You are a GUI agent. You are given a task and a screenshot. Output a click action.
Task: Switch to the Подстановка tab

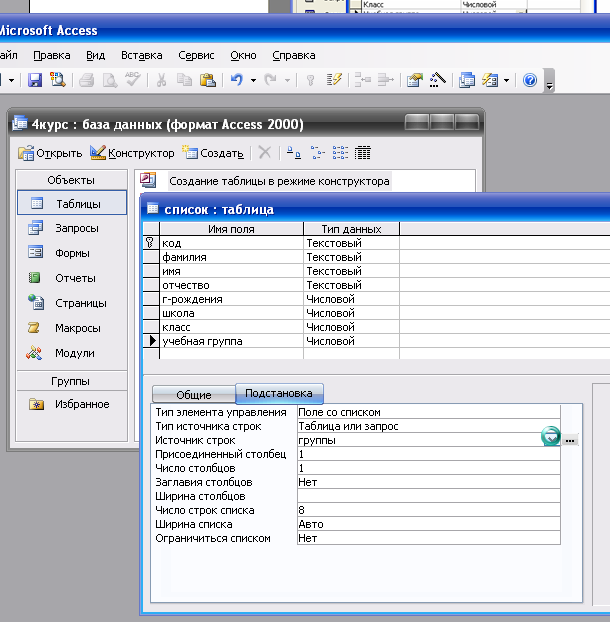[x=279, y=393]
